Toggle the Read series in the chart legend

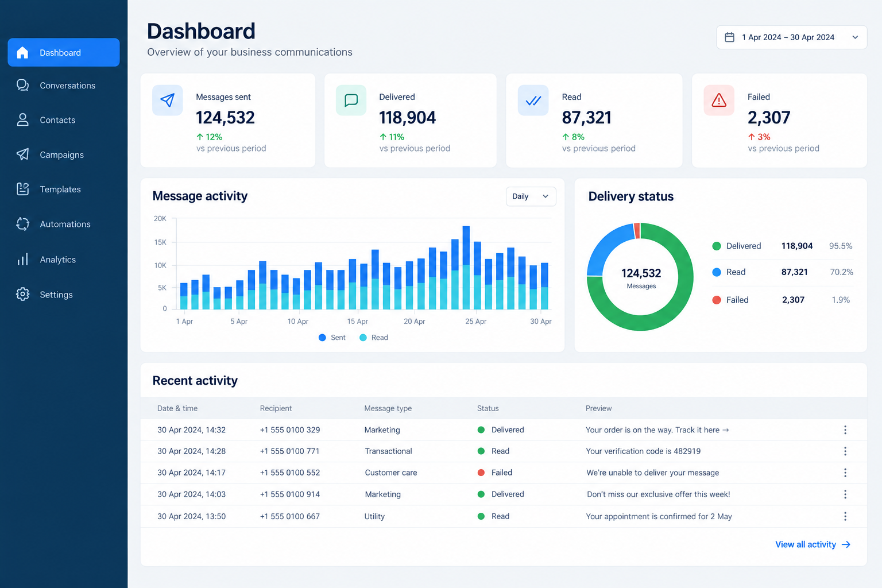pos(374,338)
